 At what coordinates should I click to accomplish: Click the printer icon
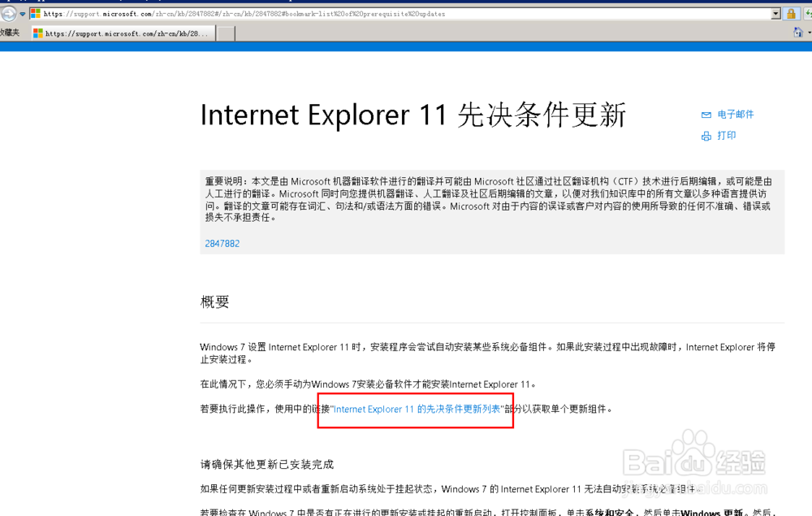[x=706, y=137]
